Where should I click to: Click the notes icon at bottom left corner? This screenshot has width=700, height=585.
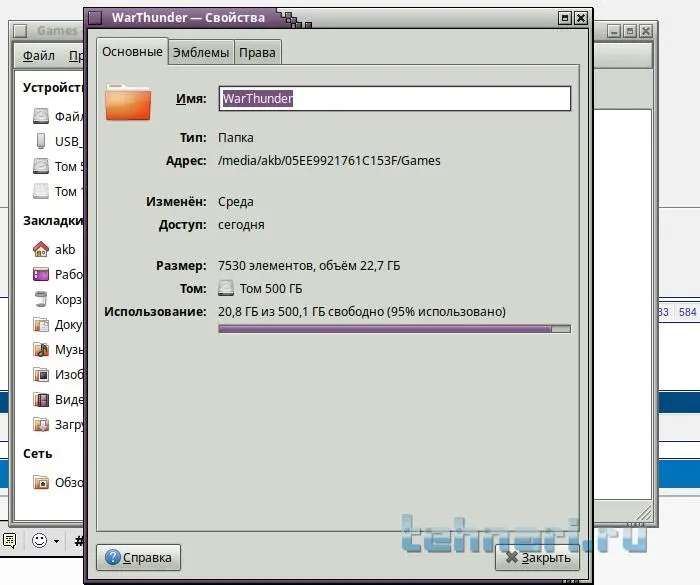pyautogui.click(x=9, y=541)
